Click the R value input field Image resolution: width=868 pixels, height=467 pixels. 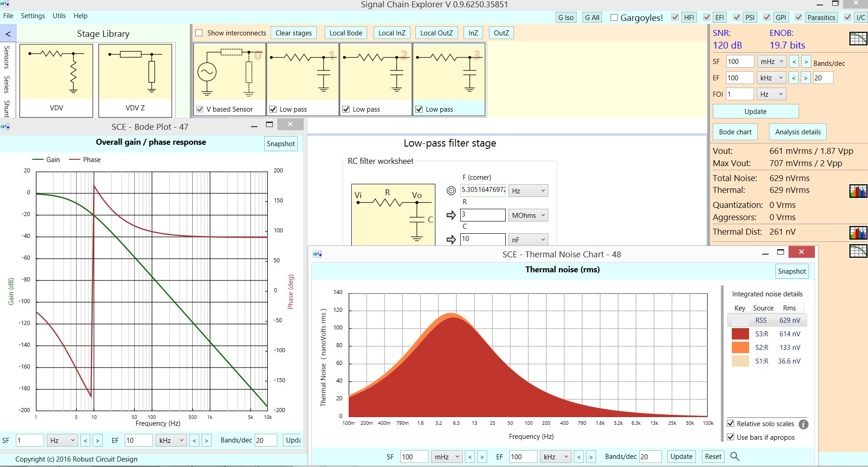pos(483,215)
